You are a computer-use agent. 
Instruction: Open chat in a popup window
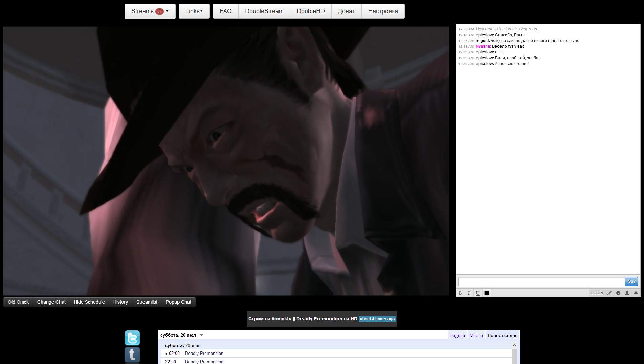[x=178, y=302]
